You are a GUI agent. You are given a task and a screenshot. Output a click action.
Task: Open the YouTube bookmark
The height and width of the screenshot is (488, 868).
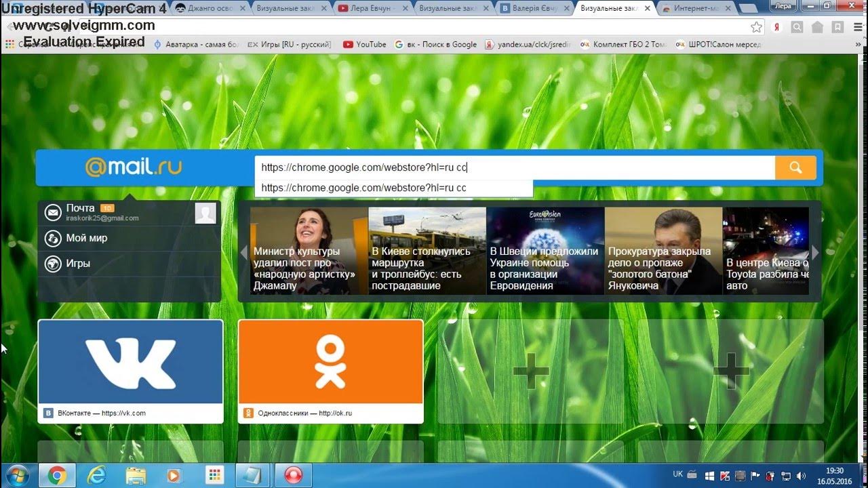click(x=364, y=45)
